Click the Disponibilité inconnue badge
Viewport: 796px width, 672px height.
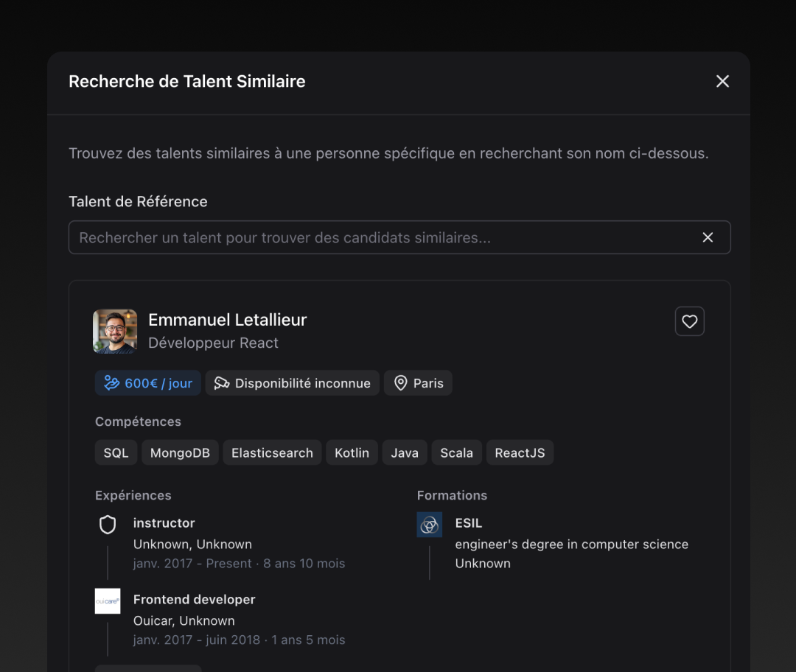point(292,382)
